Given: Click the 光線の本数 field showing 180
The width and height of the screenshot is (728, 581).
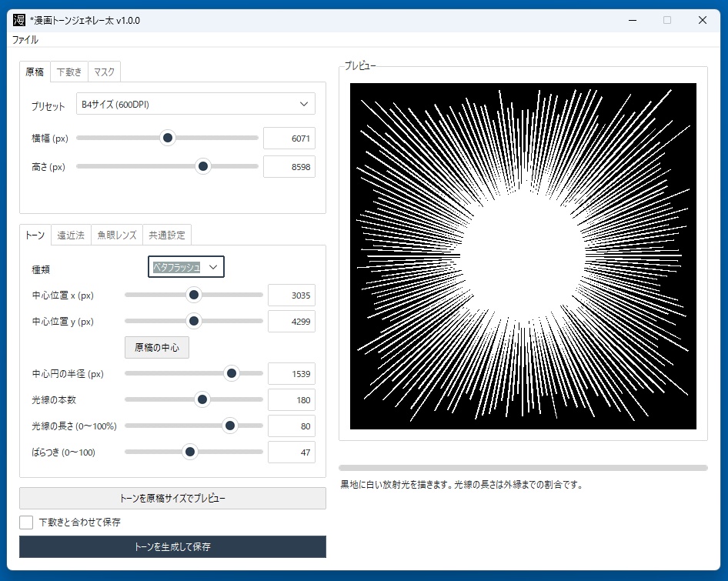Looking at the screenshot, I should [x=292, y=400].
